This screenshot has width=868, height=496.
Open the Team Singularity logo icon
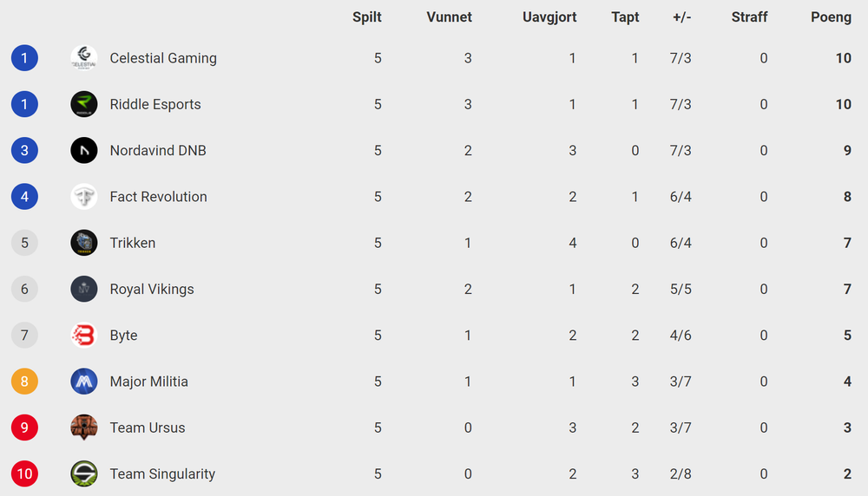(84, 473)
